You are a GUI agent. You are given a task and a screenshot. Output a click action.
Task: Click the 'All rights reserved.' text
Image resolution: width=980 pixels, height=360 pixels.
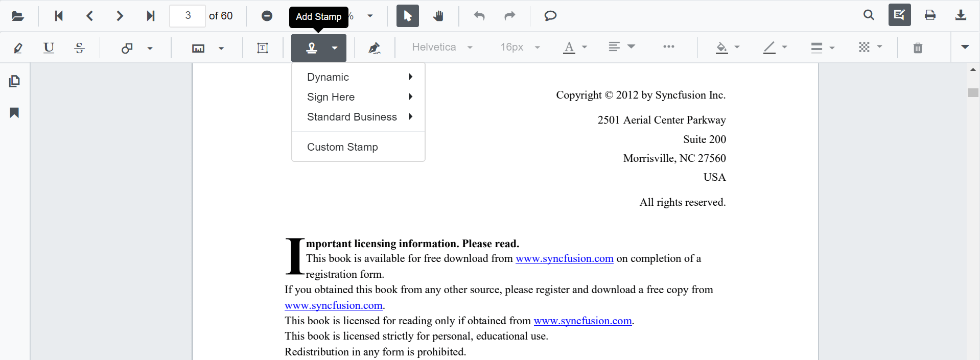coord(683,202)
